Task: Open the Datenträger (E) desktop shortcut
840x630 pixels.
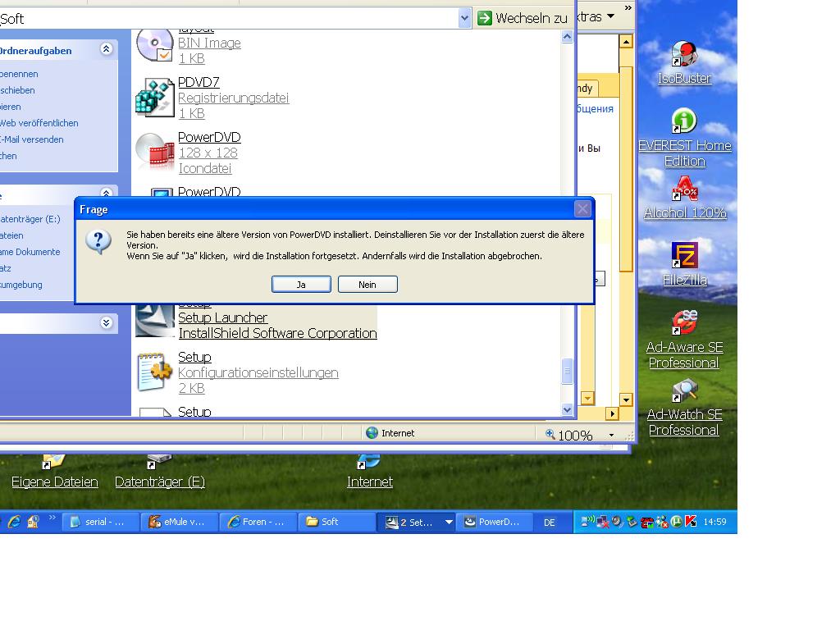Action: [160, 472]
